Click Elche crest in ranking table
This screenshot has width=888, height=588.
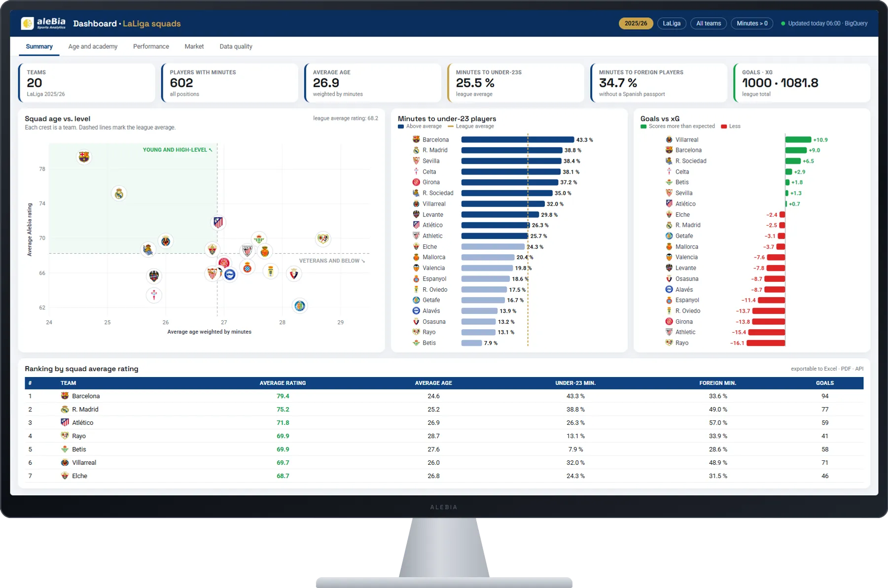click(65, 476)
